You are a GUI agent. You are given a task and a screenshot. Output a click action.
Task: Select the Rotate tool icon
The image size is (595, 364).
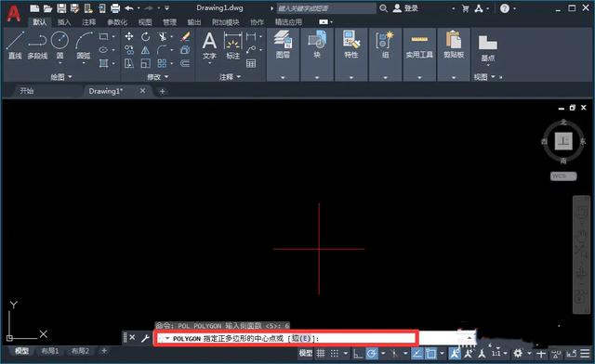click(x=146, y=36)
